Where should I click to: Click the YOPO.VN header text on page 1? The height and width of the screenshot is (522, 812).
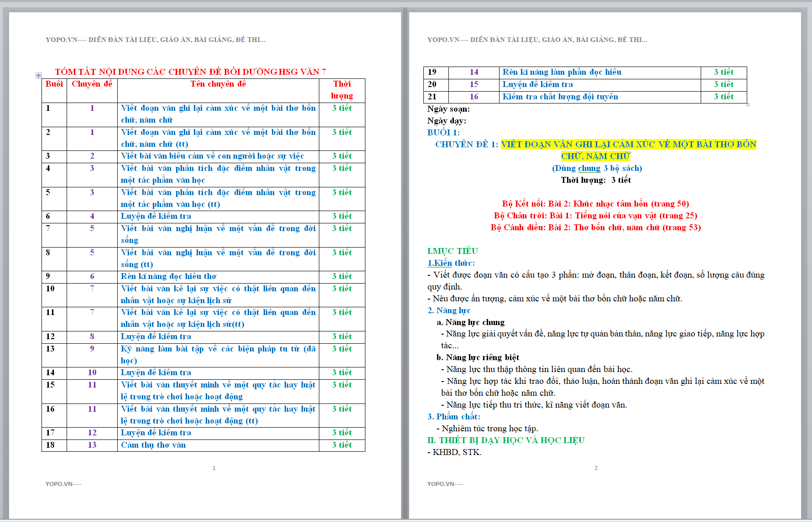[x=155, y=40]
